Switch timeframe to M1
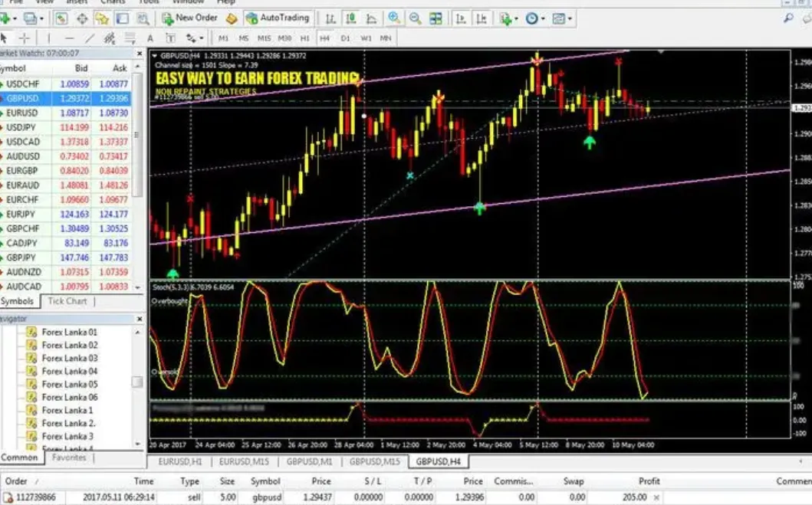The width and height of the screenshot is (812, 505). [223, 38]
